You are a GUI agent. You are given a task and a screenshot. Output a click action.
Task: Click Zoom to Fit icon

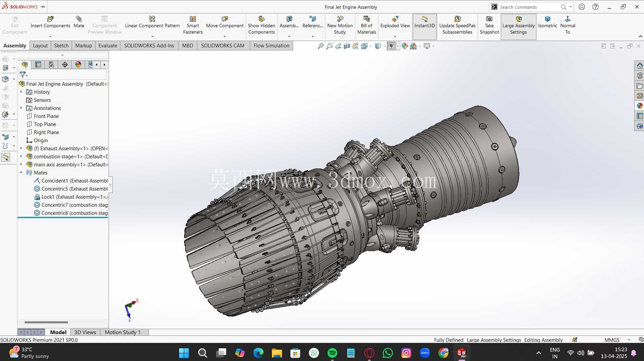click(321, 46)
